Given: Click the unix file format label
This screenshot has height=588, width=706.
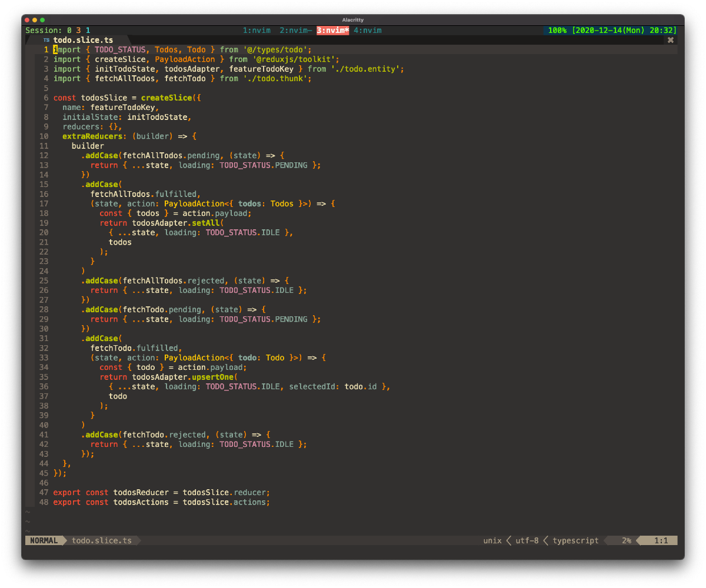Looking at the screenshot, I should (x=492, y=540).
